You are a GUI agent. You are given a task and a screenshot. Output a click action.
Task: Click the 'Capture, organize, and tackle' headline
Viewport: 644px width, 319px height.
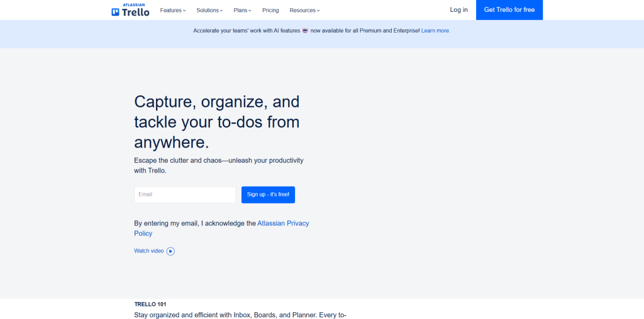click(217, 122)
